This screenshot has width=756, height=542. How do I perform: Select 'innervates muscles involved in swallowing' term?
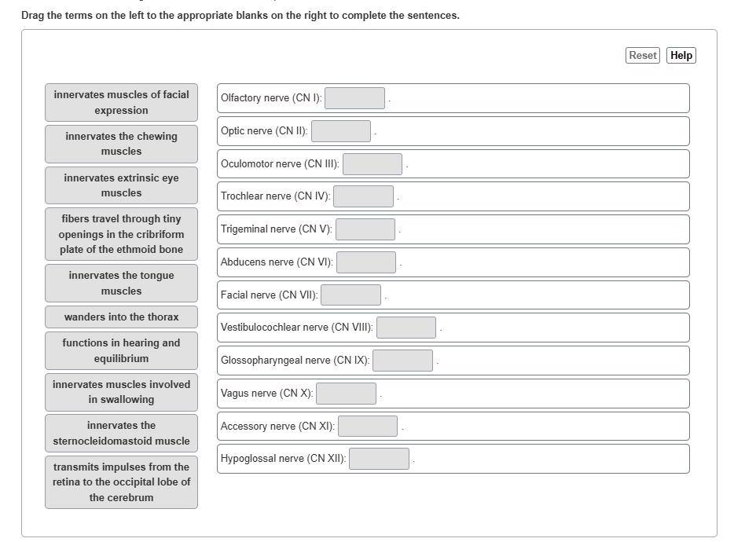[121, 392]
